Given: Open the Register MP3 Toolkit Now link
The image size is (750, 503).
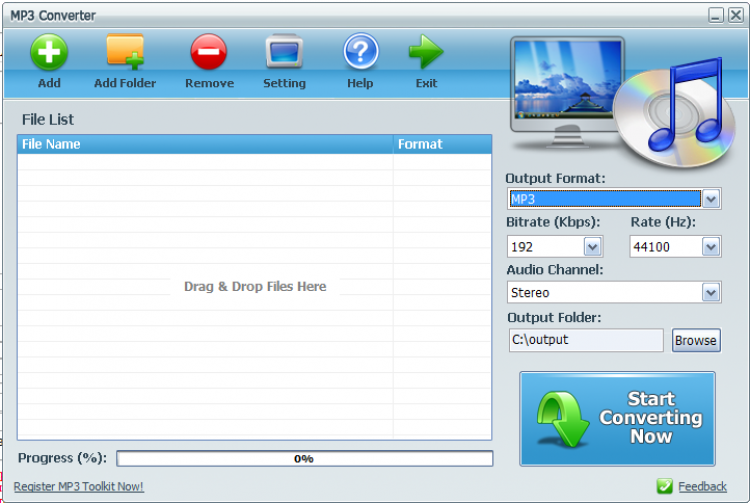Looking at the screenshot, I should pos(78,487).
